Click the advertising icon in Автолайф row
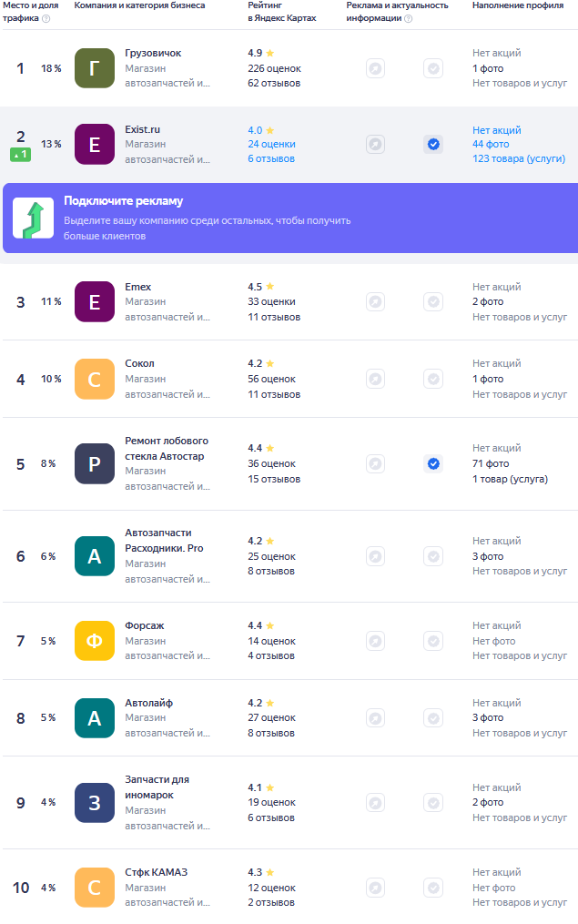This screenshot has width=578, height=924. [375, 717]
